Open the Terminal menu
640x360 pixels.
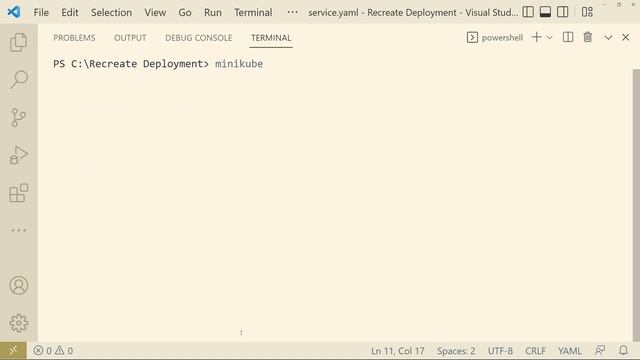(x=253, y=12)
